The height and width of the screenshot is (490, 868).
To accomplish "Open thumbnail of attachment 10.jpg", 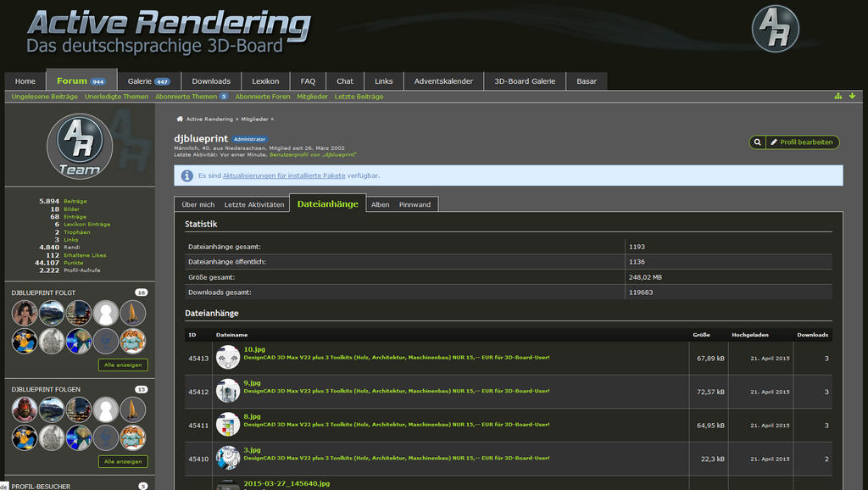I will click(227, 358).
